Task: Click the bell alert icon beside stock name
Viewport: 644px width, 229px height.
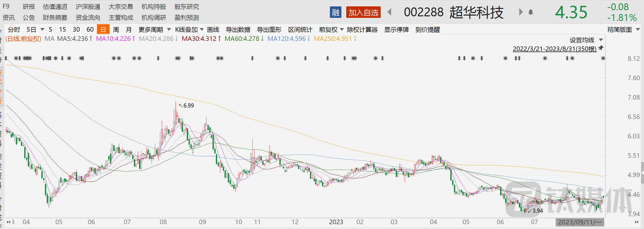Action: tap(531, 12)
